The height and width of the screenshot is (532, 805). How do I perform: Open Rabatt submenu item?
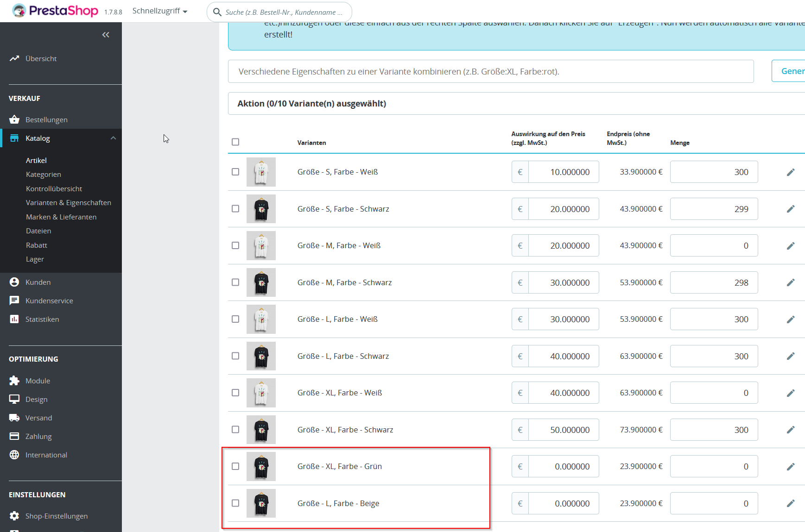pos(37,245)
